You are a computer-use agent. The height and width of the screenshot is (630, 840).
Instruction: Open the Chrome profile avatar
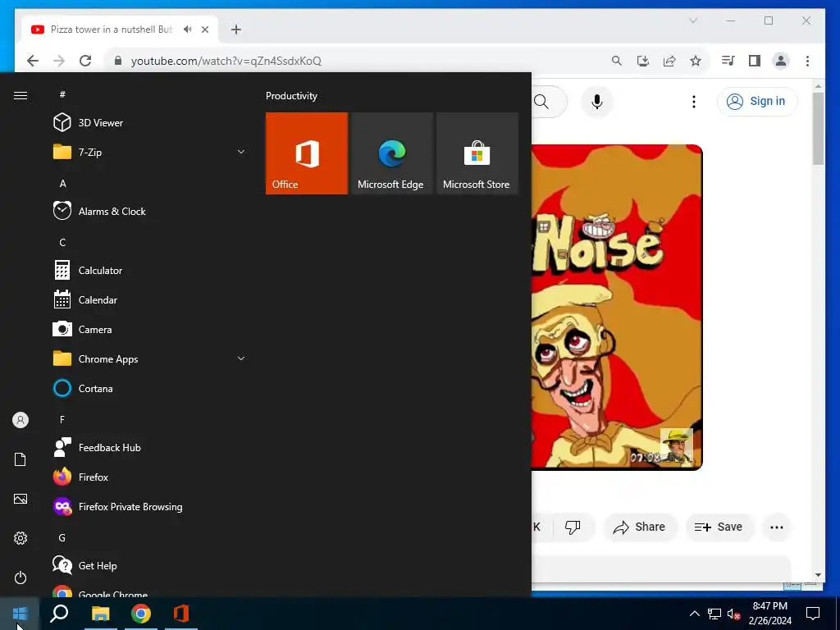781,61
